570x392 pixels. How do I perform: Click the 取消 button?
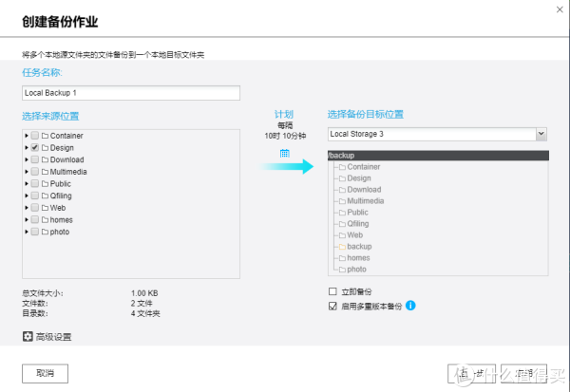pos(49,372)
